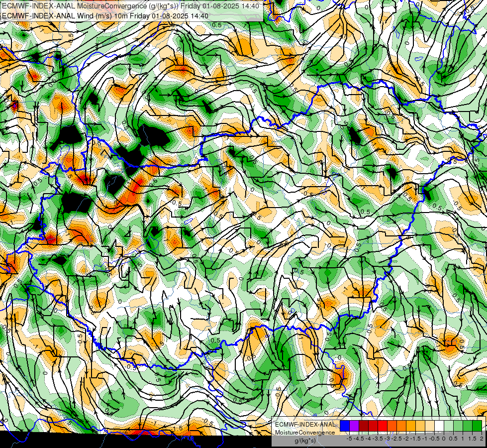Pick the light orange swatch between -1.5 and -1
This screenshot has width=487, height=448.
420,426
